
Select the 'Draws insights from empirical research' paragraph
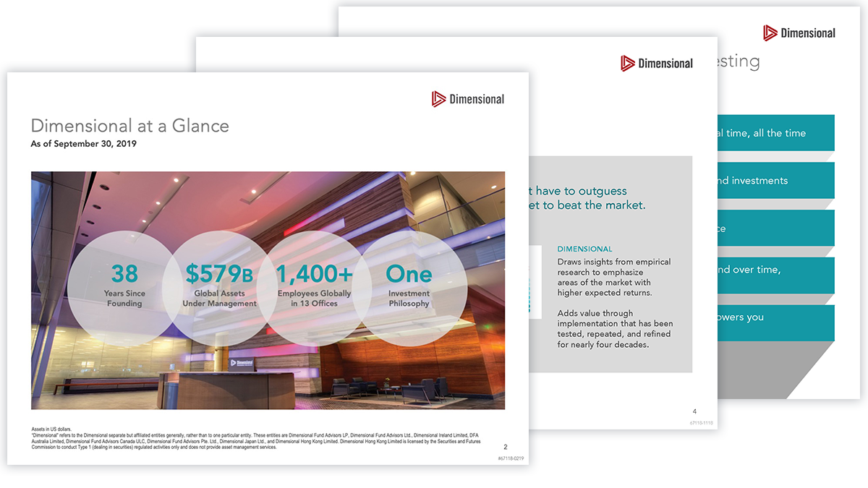[615, 277]
